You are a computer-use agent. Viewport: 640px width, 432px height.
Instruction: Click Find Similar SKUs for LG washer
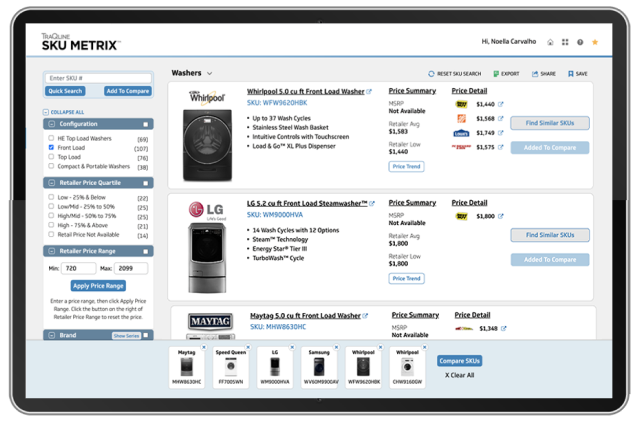click(x=550, y=235)
